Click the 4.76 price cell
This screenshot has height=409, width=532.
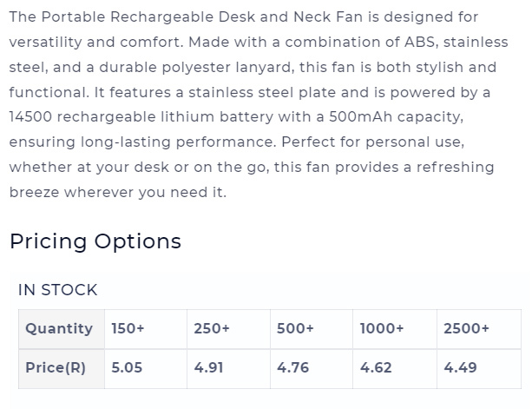point(312,368)
